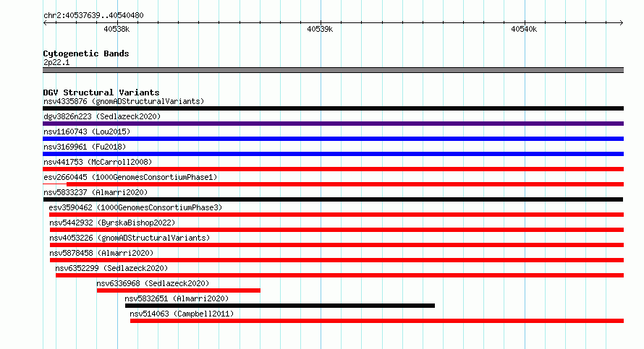Click the red nsv4053226 variant bar
Screen dimensions: 644x349
pyautogui.click(x=336, y=245)
